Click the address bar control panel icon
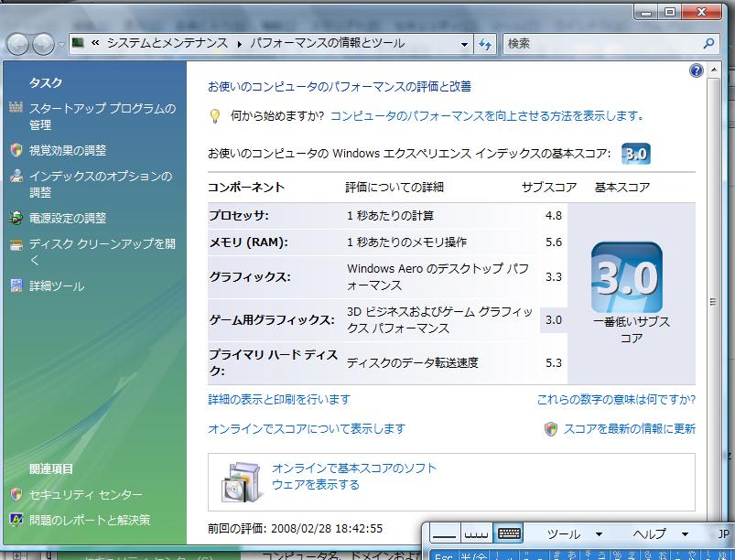Image resolution: width=735 pixels, height=560 pixels. click(79, 43)
